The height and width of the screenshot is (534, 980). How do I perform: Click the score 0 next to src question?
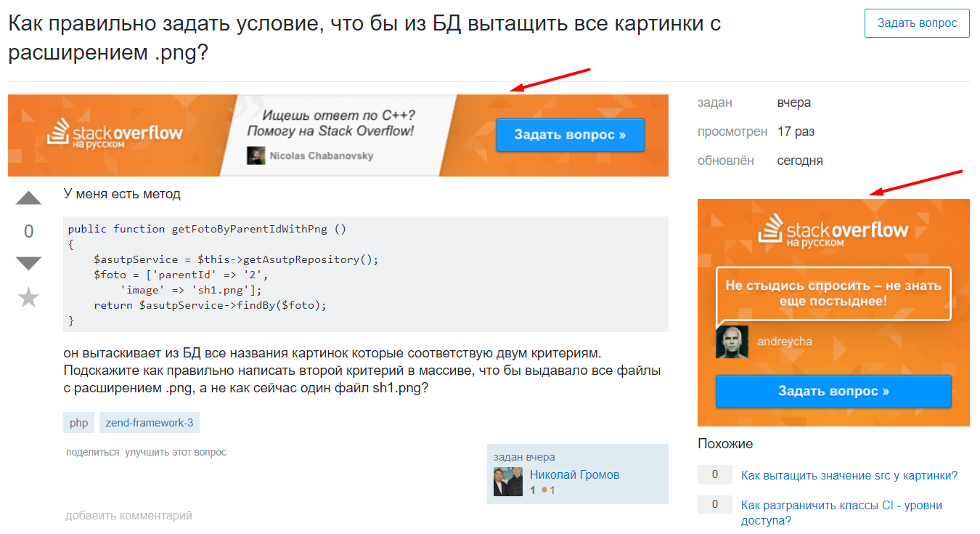click(x=715, y=475)
